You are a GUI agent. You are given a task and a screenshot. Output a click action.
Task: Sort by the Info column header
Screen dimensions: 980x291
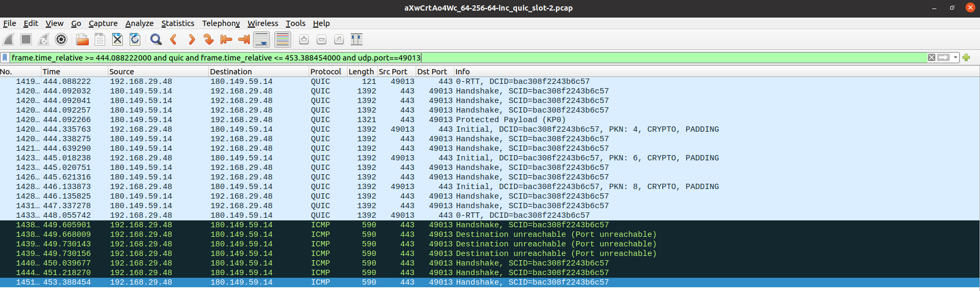coord(716,72)
